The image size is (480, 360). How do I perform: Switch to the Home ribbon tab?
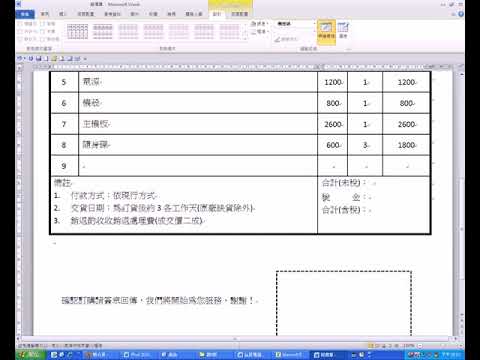45,14
